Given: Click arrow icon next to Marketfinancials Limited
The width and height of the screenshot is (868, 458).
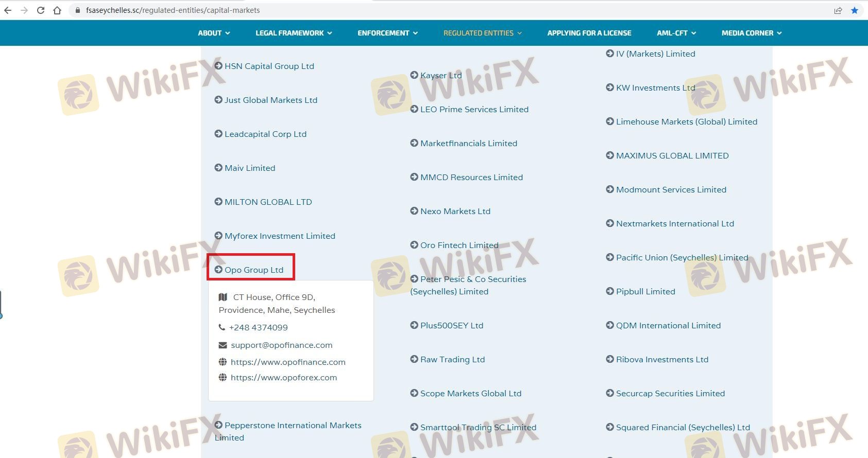Looking at the screenshot, I should (x=414, y=143).
